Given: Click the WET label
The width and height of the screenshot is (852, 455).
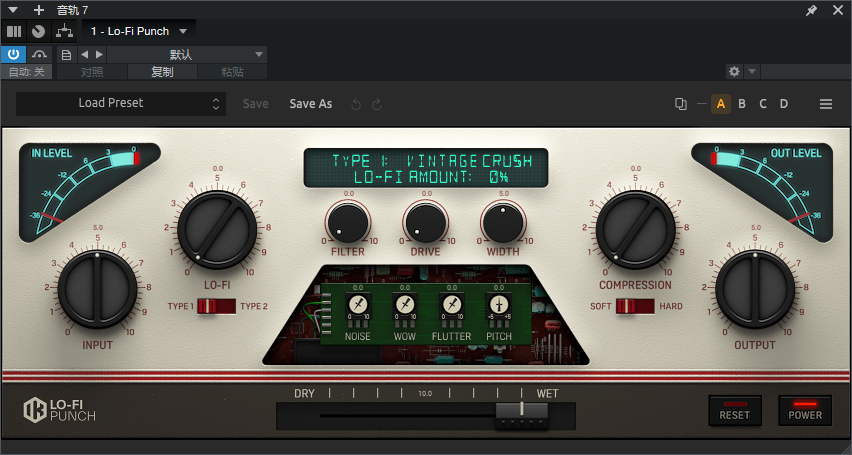Looking at the screenshot, I should click(548, 394).
